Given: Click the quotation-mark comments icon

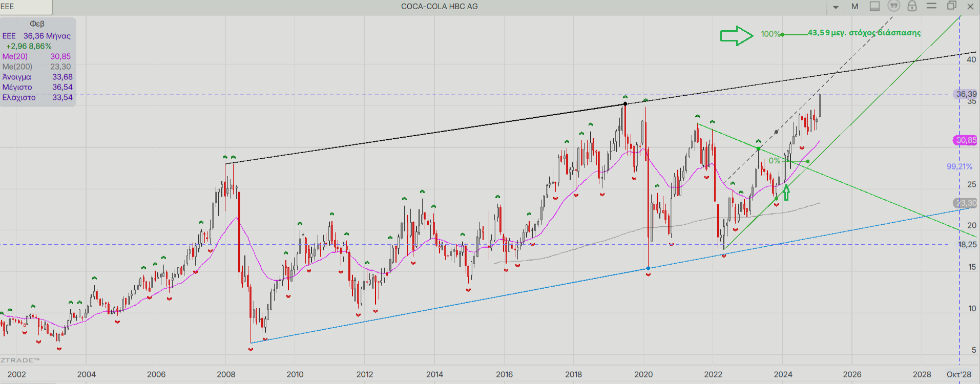Looking at the screenshot, I should [x=893, y=6].
